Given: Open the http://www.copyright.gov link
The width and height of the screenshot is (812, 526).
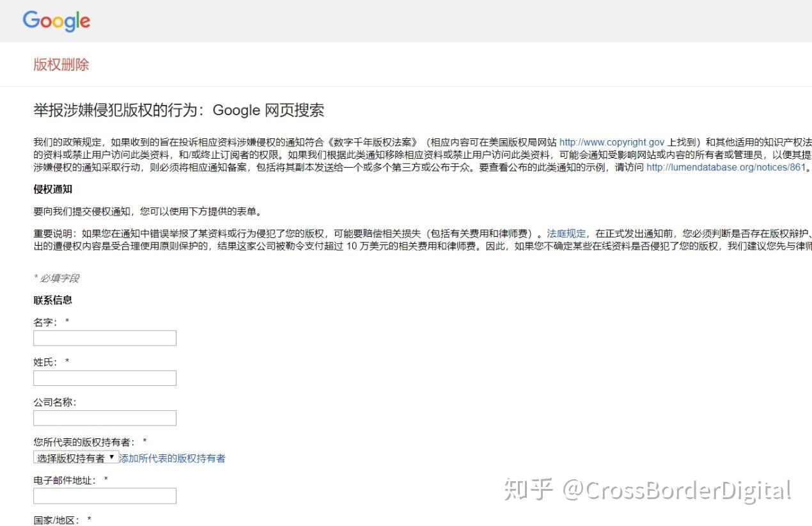Looking at the screenshot, I should (612, 142).
